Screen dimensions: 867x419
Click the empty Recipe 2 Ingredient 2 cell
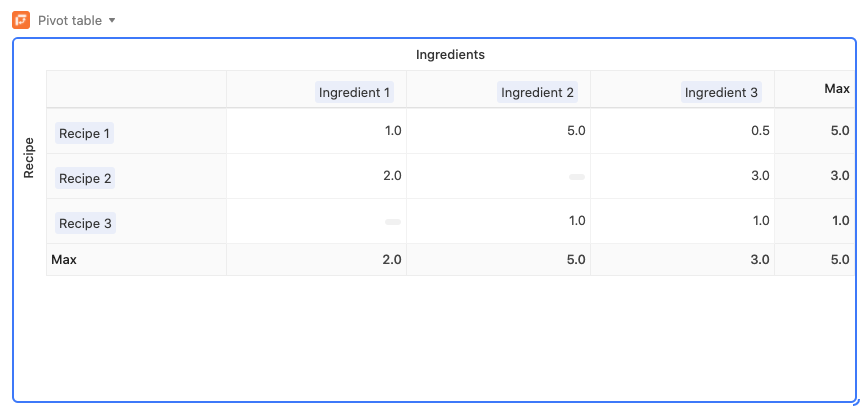(x=577, y=177)
